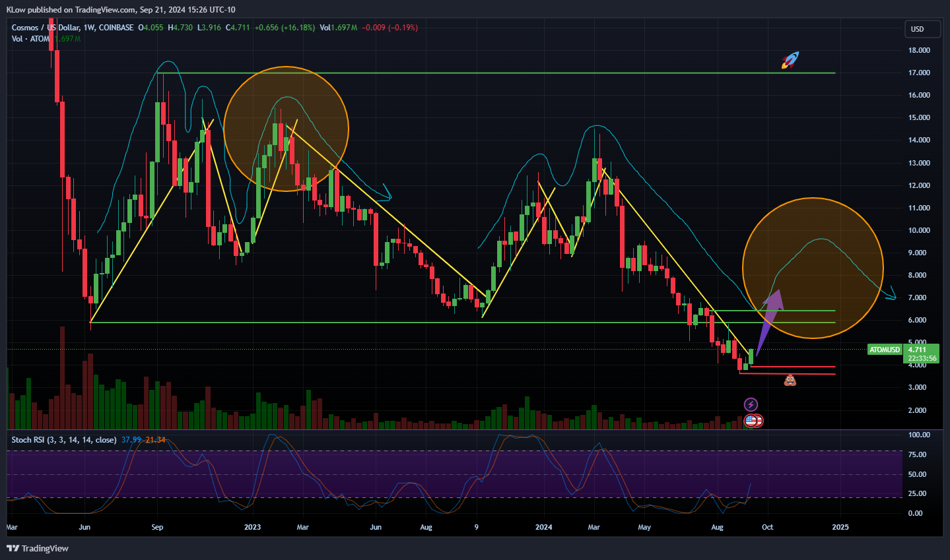Click the 2023 time axis label

[252, 527]
